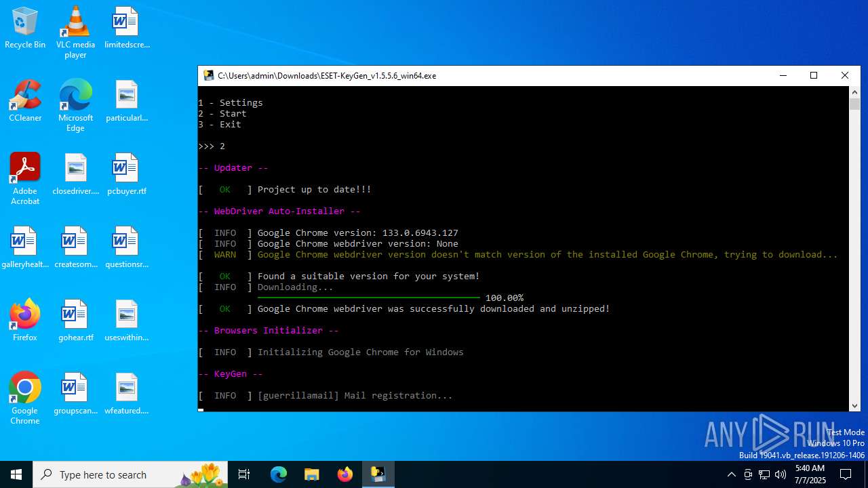This screenshot has height=488, width=868.
Task: Click the 100.00% progress value
Action: (x=505, y=298)
